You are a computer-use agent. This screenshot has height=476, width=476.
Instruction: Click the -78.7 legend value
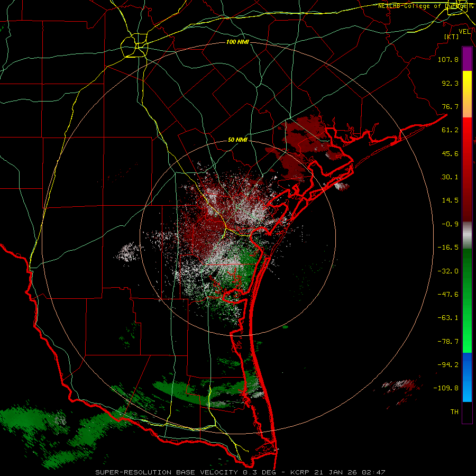click(448, 342)
